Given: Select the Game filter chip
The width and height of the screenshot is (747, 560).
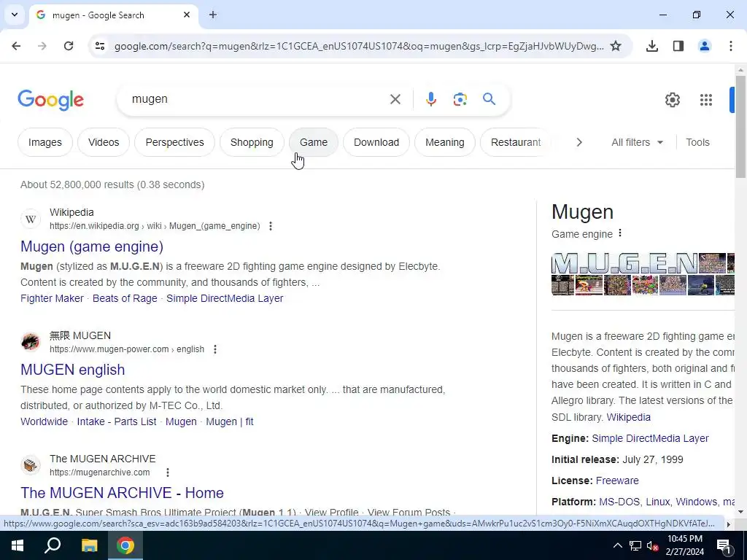Looking at the screenshot, I should (314, 142).
